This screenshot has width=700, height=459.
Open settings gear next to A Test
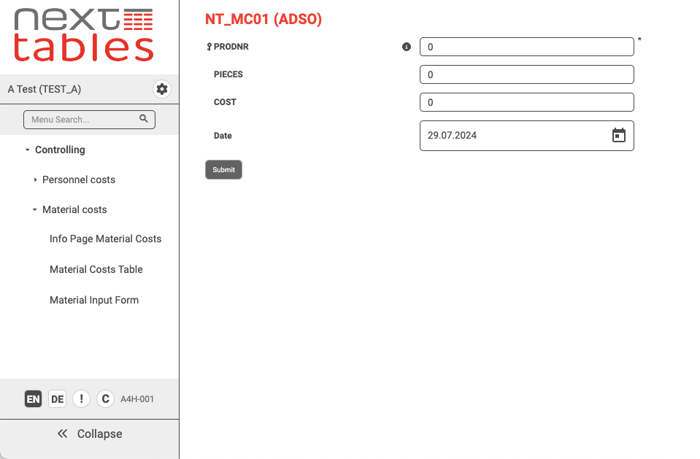click(162, 89)
